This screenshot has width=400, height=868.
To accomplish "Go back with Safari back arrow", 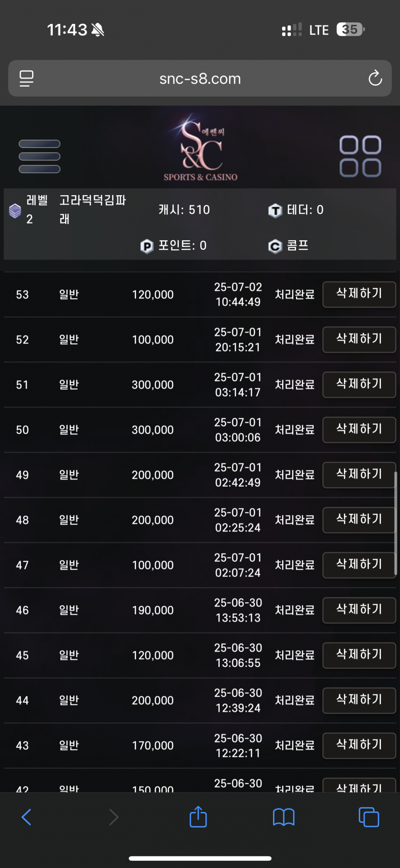I will pos(27,817).
